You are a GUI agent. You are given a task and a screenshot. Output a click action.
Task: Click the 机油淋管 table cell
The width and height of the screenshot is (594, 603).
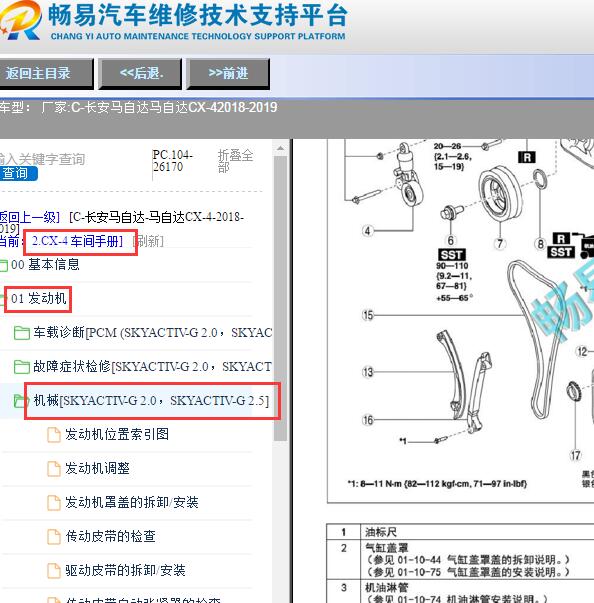pos(477,591)
